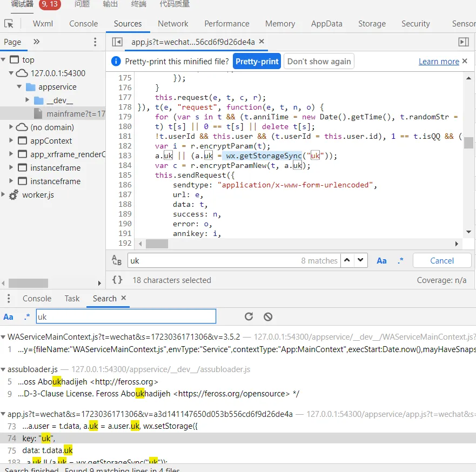
Task: Open the Task drawer tab
Action: coord(72,299)
